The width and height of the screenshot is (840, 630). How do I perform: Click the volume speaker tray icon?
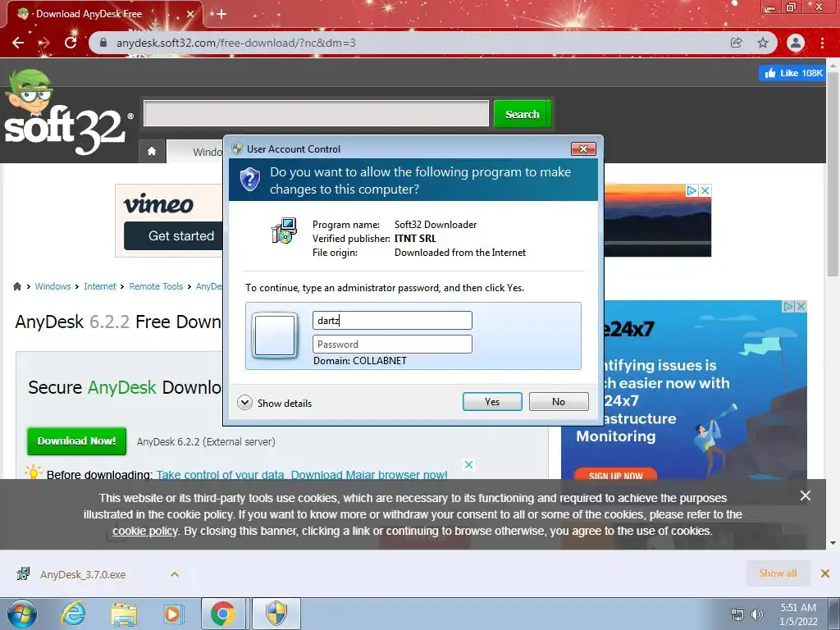tap(756, 614)
